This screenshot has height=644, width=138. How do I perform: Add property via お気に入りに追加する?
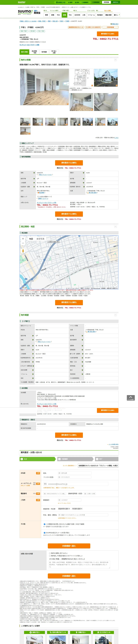pos(93,27)
